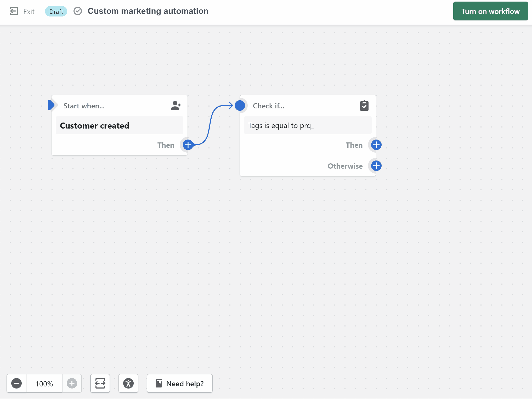Click the accessibility icon in bottom toolbar
532x399 pixels.
tap(128, 383)
